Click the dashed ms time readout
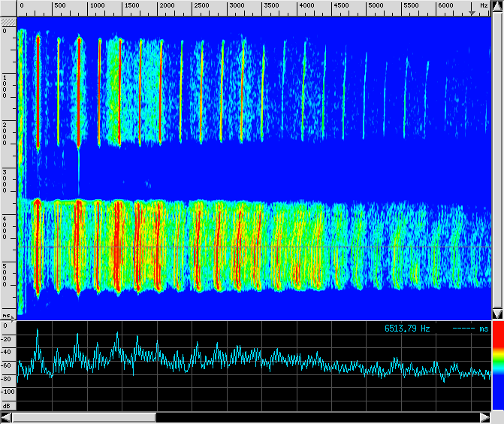Image resolution: width=504 pixels, height=424 pixels. 471,329
